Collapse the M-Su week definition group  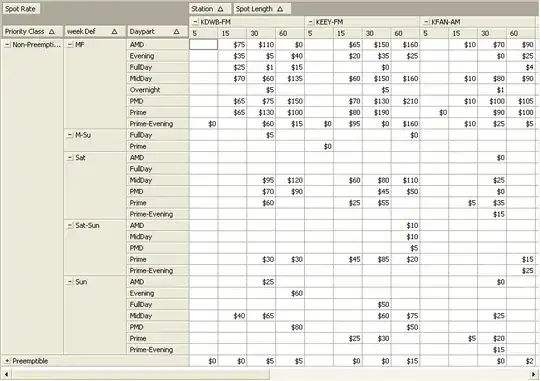(x=70, y=135)
